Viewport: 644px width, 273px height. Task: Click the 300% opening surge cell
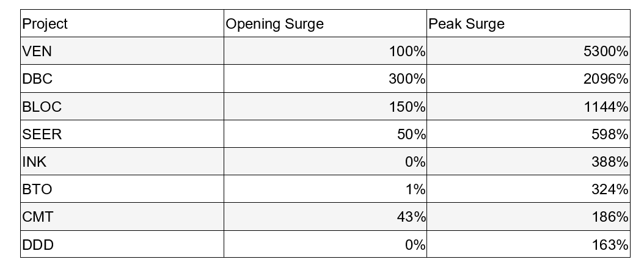click(x=325, y=79)
